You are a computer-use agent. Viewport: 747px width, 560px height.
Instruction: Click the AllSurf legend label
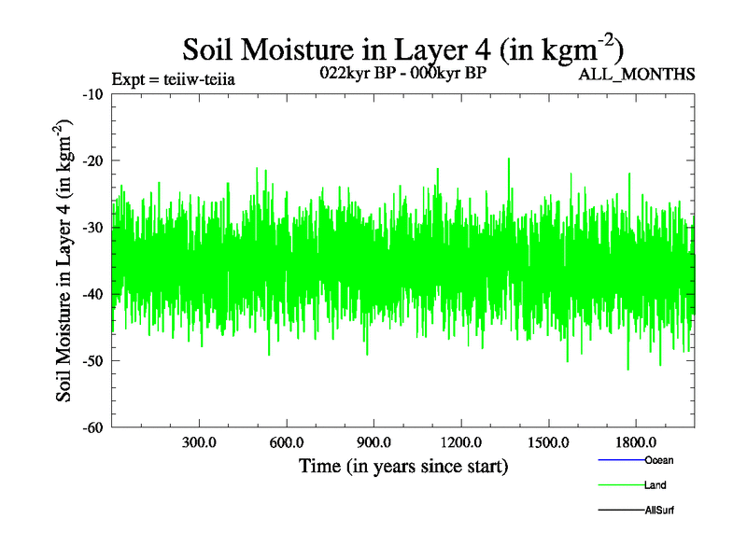(x=658, y=511)
